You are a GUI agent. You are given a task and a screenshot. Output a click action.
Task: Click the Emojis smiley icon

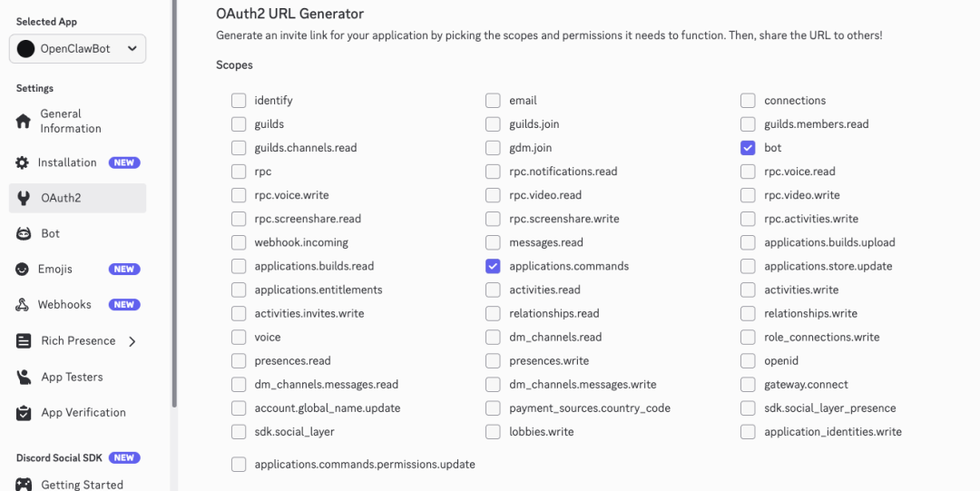coord(23,270)
